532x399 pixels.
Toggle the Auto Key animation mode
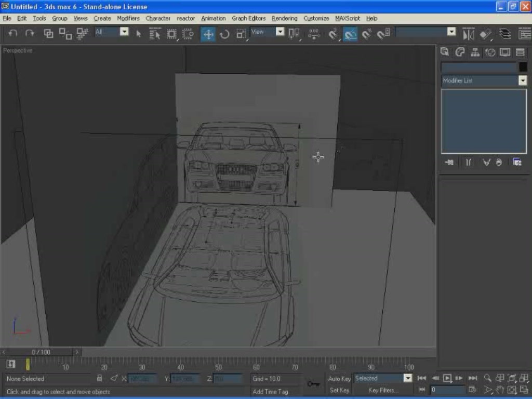click(x=339, y=379)
